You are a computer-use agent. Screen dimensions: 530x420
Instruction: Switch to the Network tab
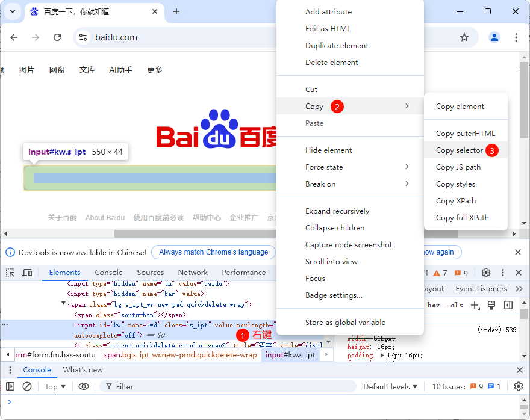(193, 273)
